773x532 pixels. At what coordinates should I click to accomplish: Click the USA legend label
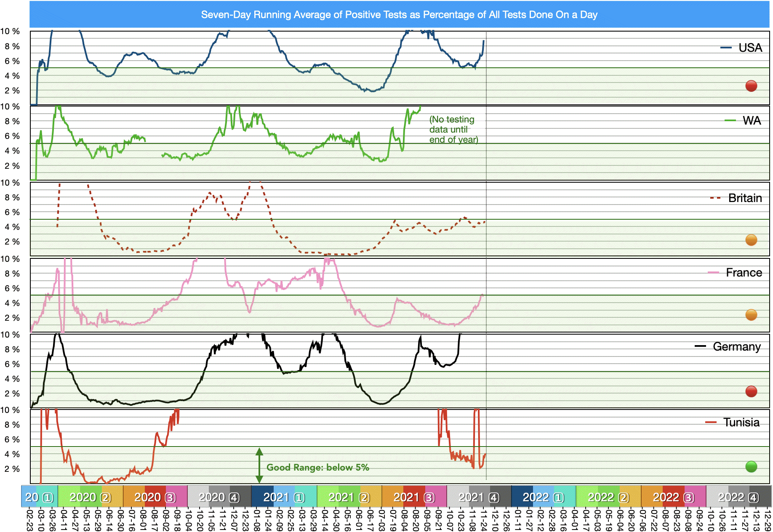click(x=750, y=48)
